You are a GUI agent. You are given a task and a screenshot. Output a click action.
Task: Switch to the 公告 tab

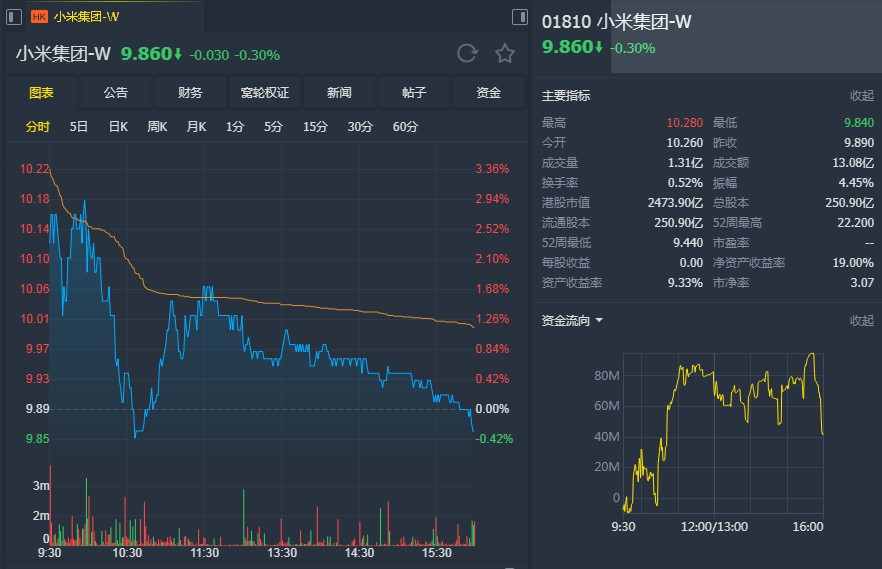coord(115,93)
